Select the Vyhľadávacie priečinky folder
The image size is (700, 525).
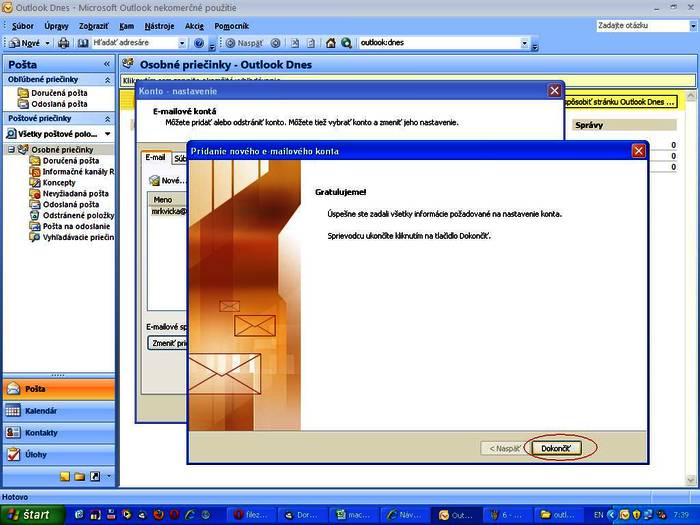[78, 237]
